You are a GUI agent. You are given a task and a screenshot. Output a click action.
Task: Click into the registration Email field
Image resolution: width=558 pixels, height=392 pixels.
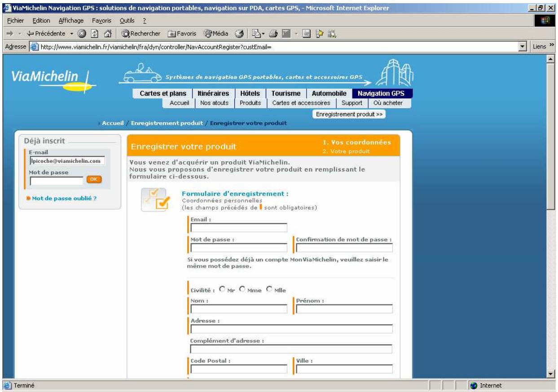pyautogui.click(x=239, y=228)
